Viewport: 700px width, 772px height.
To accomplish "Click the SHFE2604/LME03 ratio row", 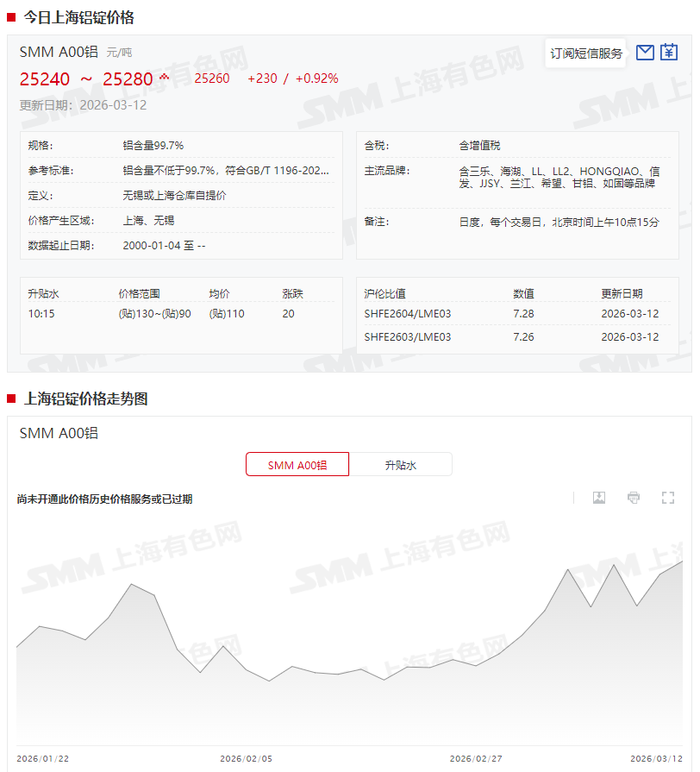I will [x=517, y=314].
